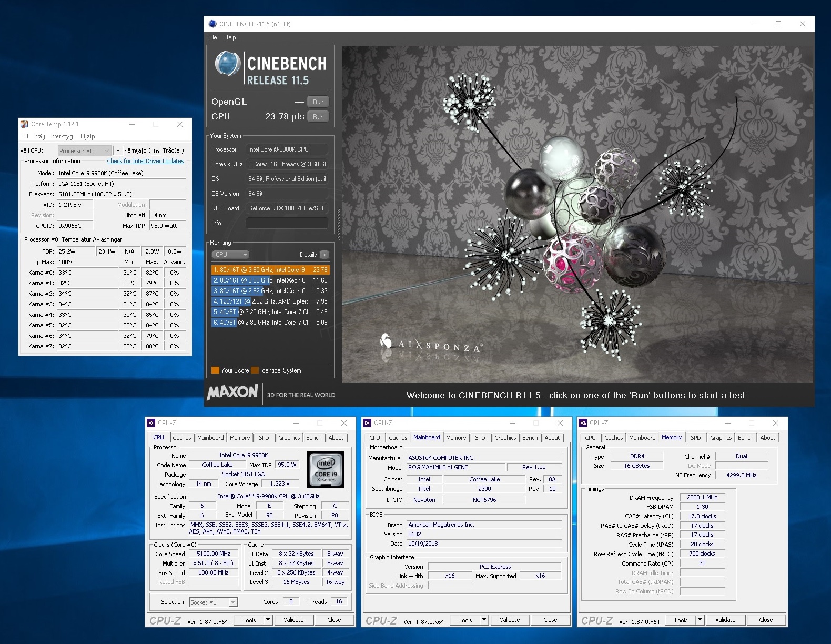Switch to Mainboard tab in left CPU-Z
This screenshot has width=831, height=644.
point(210,438)
